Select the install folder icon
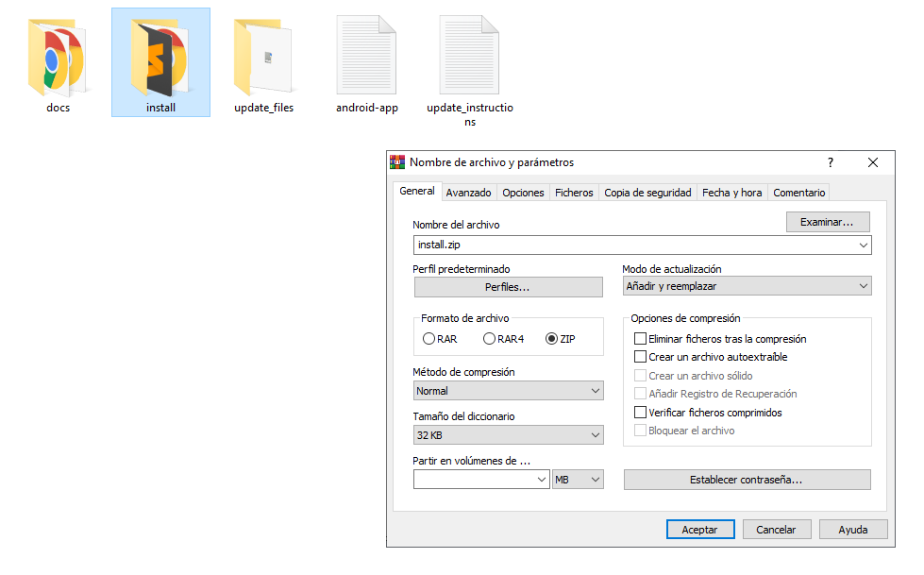Viewport: 924px width, 575px height. [x=160, y=59]
